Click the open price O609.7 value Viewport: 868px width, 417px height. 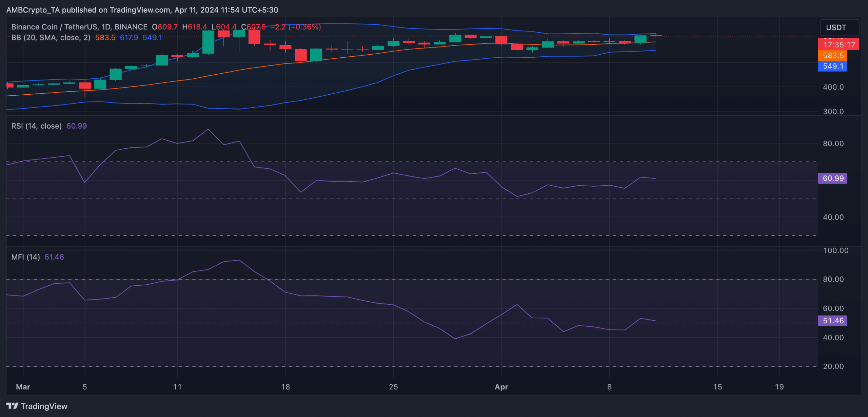(165, 27)
